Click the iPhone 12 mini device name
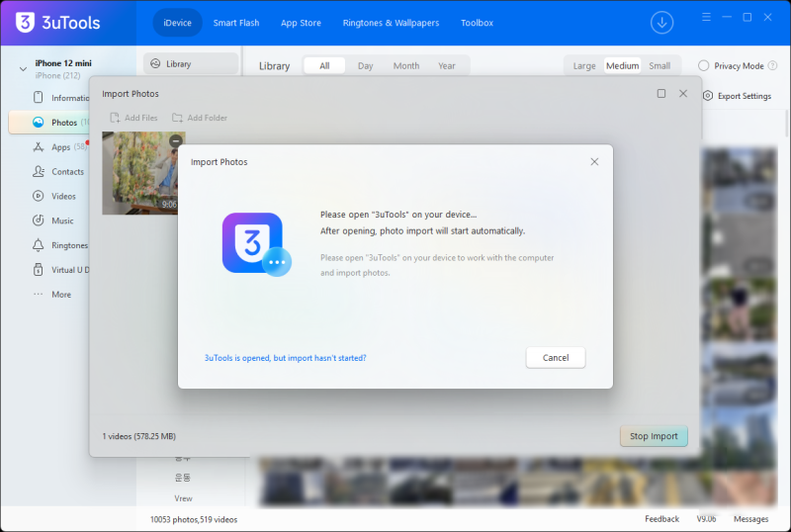 pyautogui.click(x=63, y=63)
